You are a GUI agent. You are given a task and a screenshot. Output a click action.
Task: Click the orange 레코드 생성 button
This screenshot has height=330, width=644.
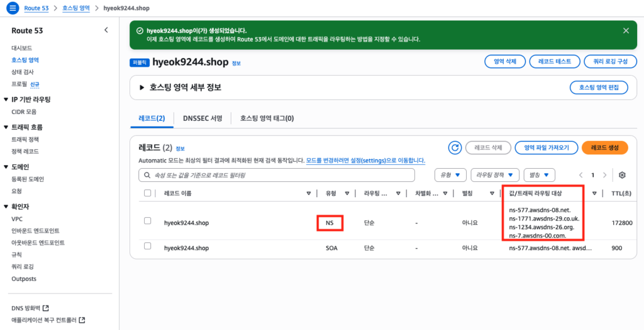click(604, 147)
